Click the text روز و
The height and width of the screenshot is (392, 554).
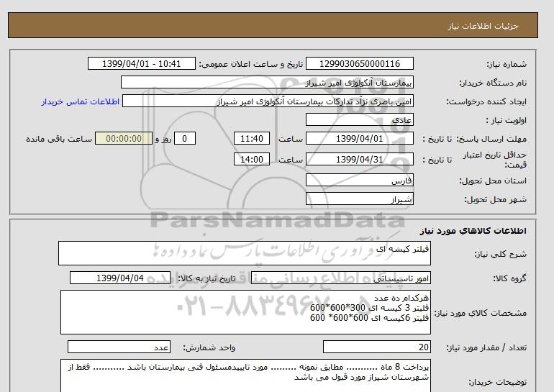point(163,139)
